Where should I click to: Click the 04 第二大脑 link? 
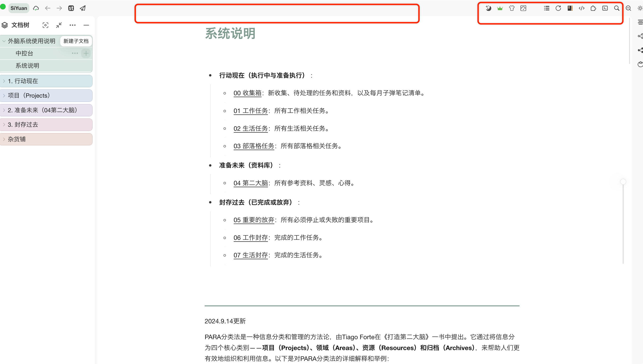pyautogui.click(x=250, y=183)
